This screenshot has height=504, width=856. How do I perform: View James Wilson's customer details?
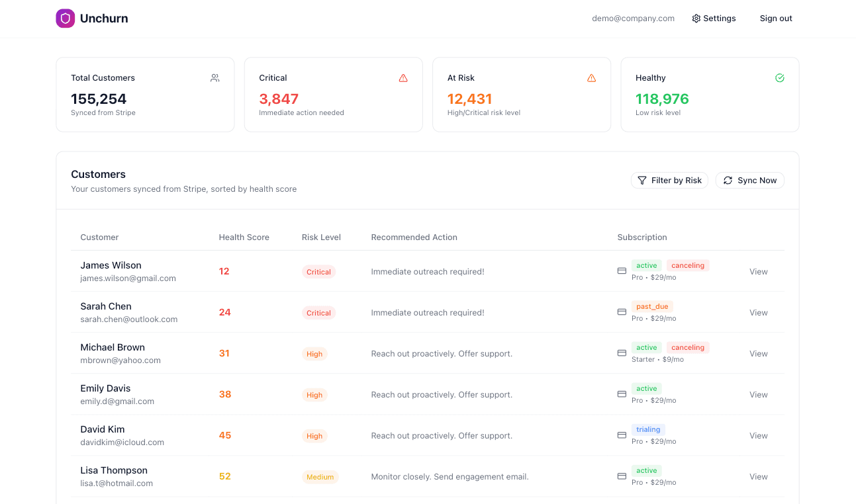(758, 271)
